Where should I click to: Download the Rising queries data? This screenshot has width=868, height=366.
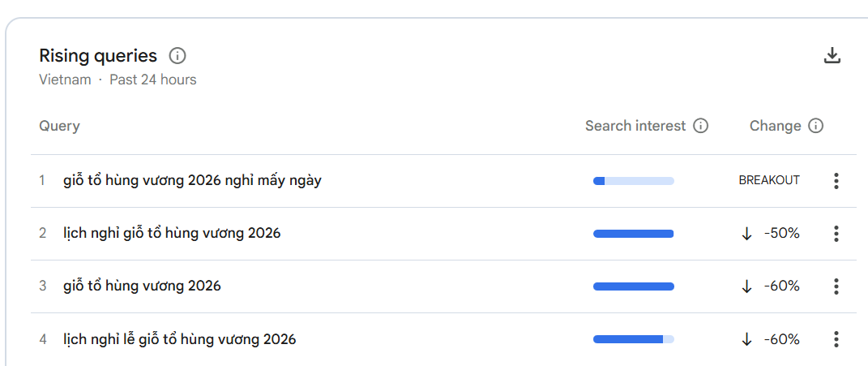coord(832,56)
